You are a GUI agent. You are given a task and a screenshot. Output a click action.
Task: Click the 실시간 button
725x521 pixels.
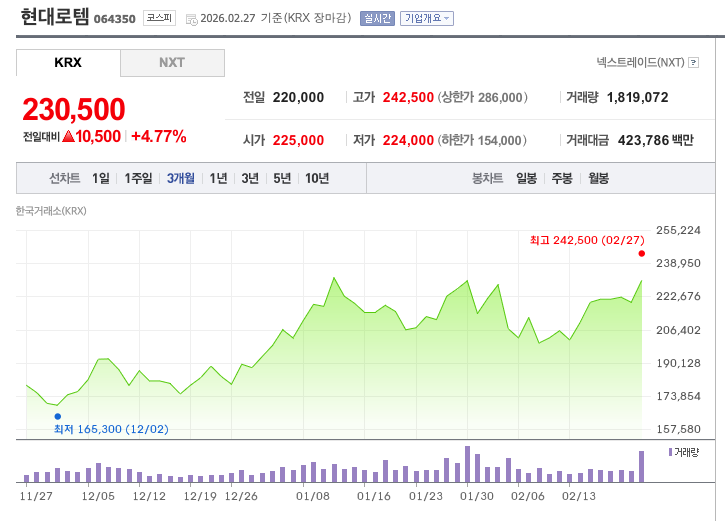[377, 18]
